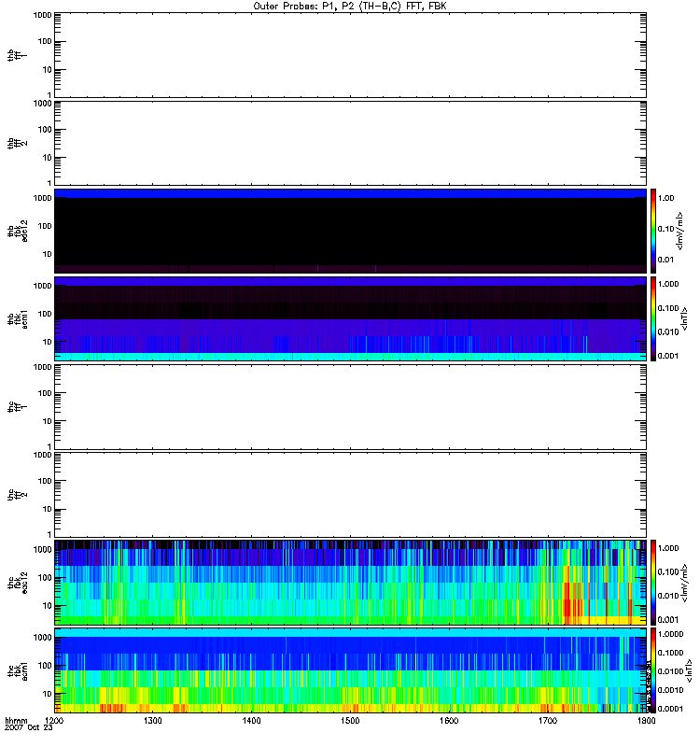
Task: Click the '100' y-tick of thb fff 2 panel
Action: [45, 130]
